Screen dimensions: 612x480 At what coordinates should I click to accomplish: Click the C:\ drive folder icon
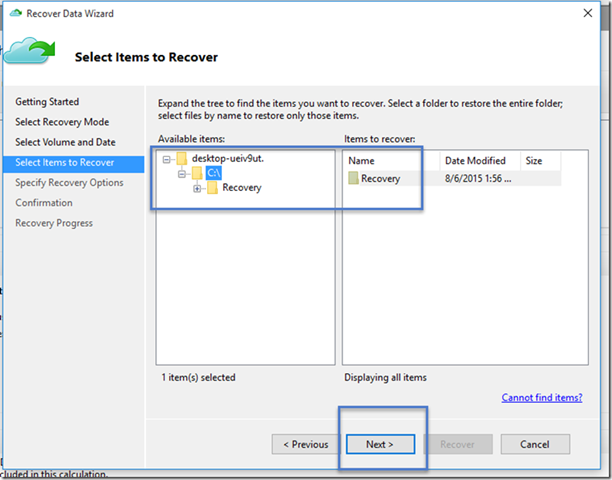pyautogui.click(x=196, y=173)
